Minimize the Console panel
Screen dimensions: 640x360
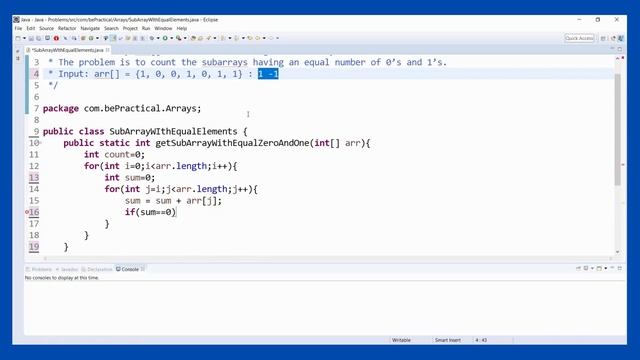[x=612, y=268]
